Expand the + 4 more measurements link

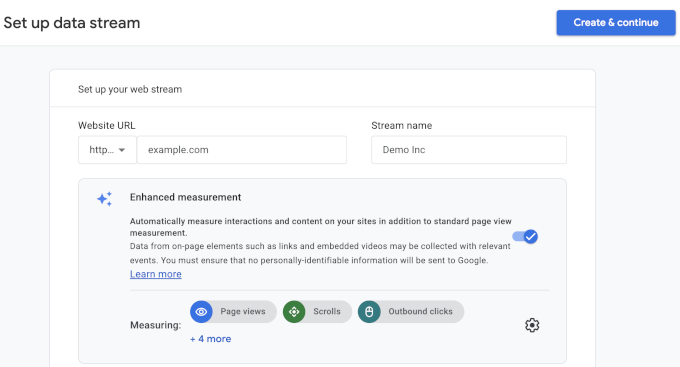point(210,339)
